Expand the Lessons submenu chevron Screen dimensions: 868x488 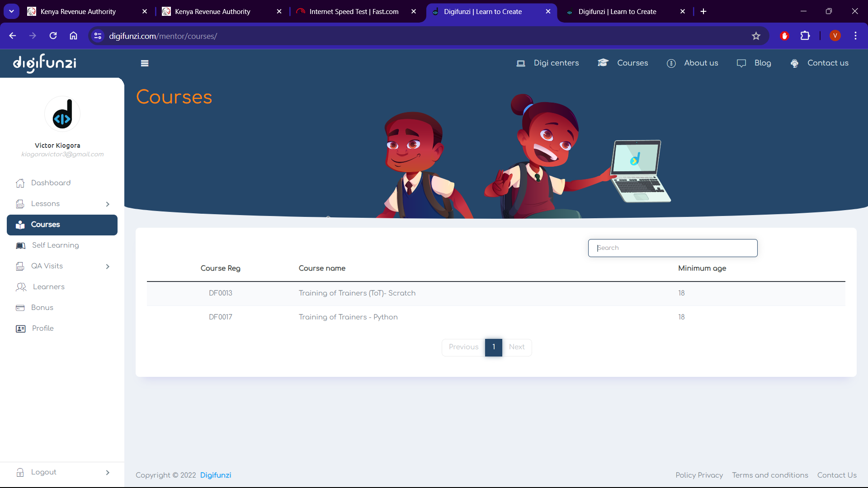click(x=108, y=204)
